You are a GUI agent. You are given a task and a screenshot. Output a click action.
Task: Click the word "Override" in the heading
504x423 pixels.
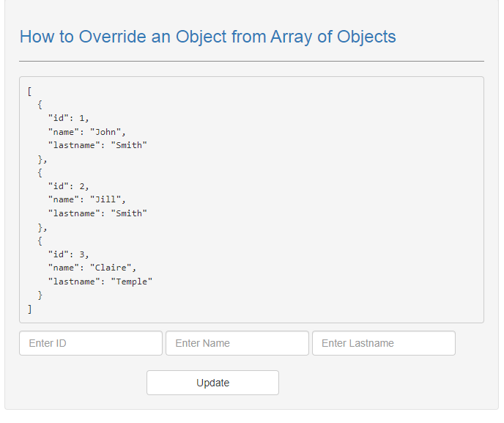[x=113, y=37]
